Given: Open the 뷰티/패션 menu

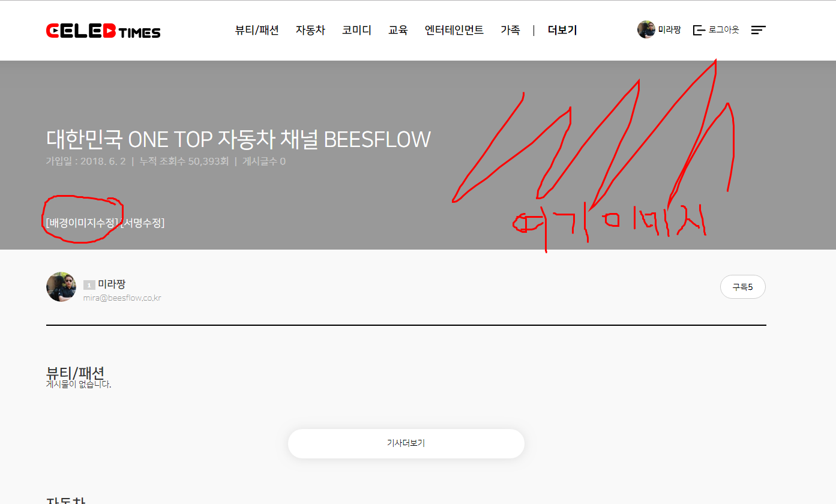Looking at the screenshot, I should [257, 30].
